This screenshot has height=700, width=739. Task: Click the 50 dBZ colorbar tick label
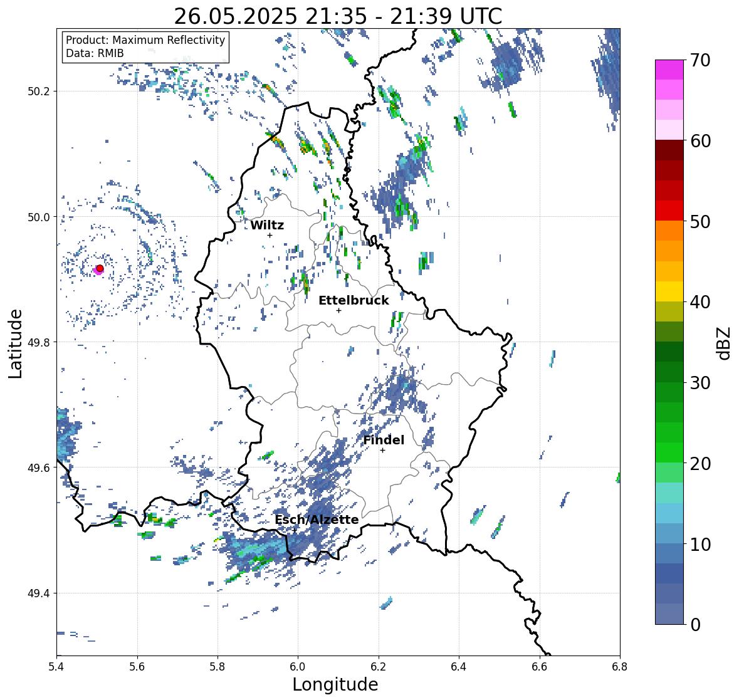coord(700,221)
